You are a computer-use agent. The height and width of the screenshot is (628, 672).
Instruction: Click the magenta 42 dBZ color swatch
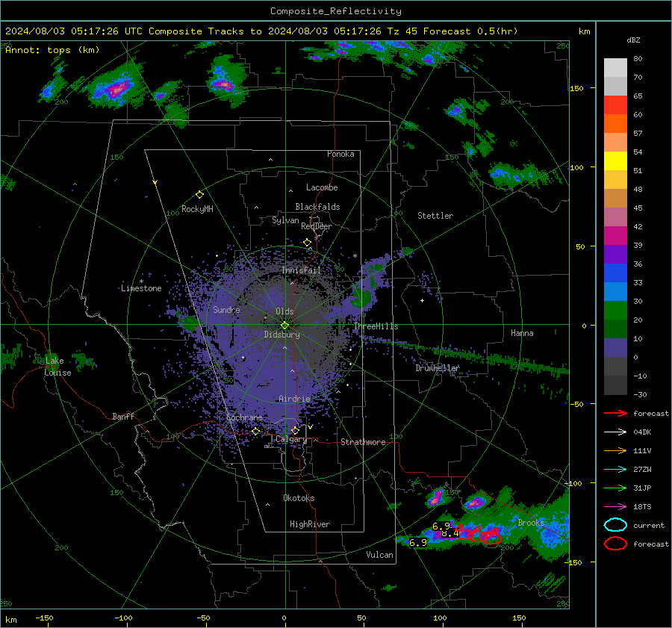pos(615,235)
